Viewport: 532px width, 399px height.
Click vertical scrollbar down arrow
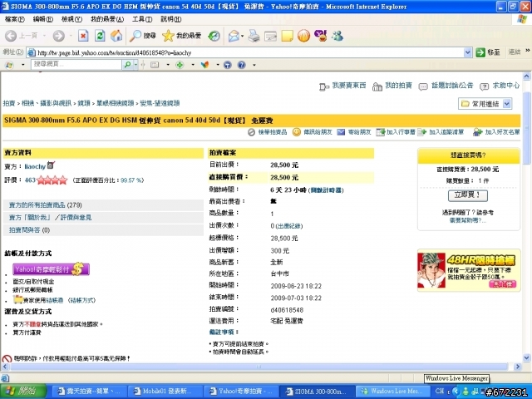click(x=526, y=357)
